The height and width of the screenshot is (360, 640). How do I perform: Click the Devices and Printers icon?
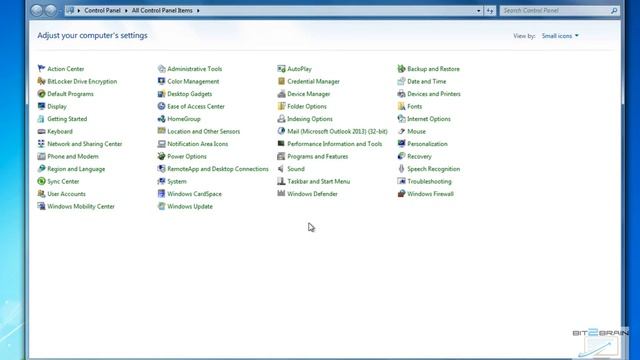click(x=401, y=94)
